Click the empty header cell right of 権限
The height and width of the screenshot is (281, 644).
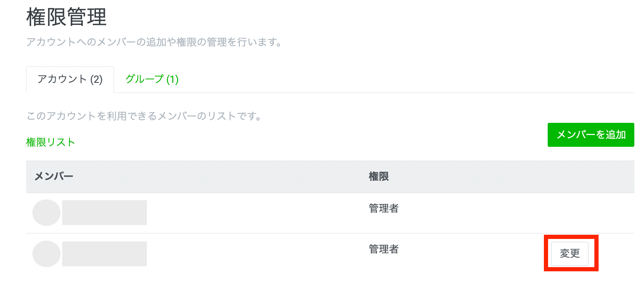coord(526,177)
